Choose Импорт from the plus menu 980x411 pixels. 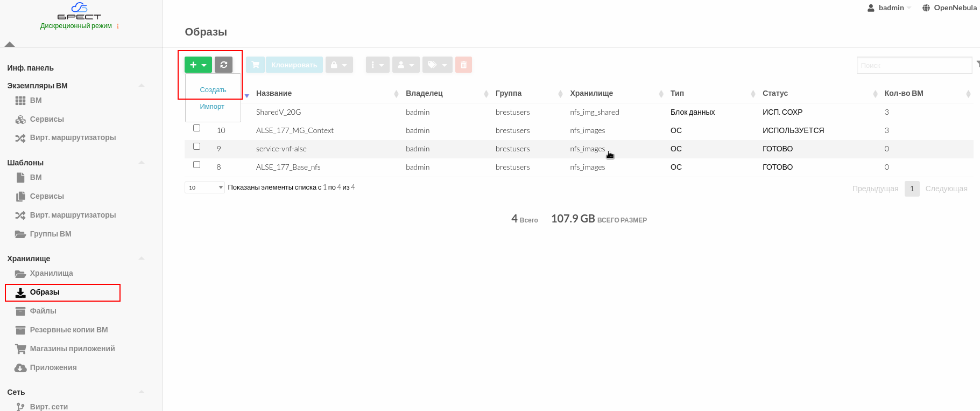(x=212, y=107)
